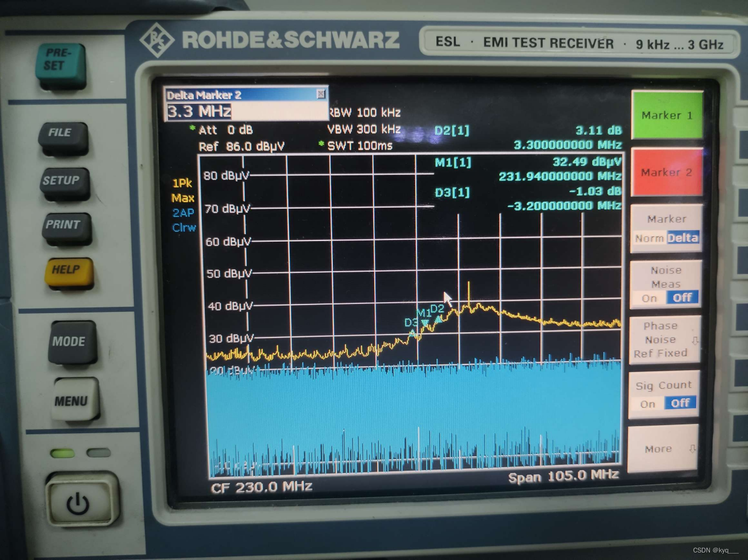Viewport: 748px width, 560px height.
Task: Click the 231.940000000 MHz frequency value
Action: (x=560, y=176)
